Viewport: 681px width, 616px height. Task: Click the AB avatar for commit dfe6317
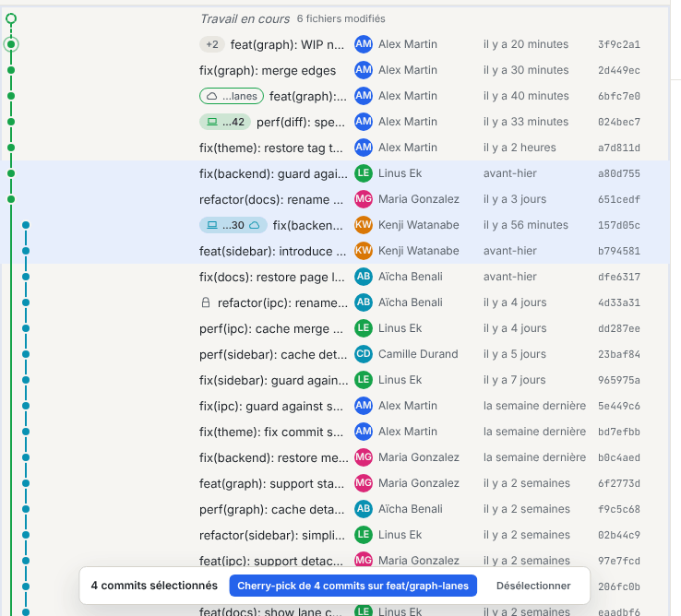[364, 277]
